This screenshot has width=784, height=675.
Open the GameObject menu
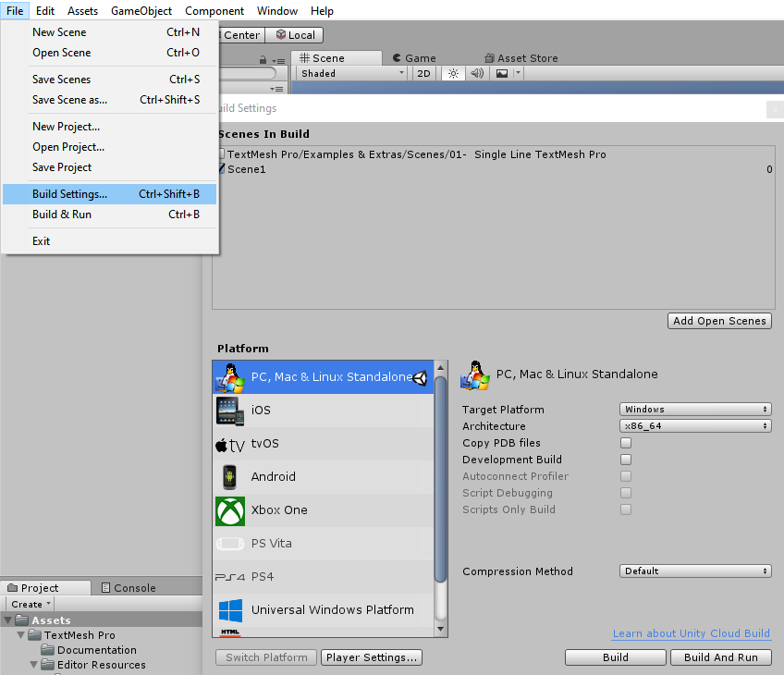coord(141,10)
